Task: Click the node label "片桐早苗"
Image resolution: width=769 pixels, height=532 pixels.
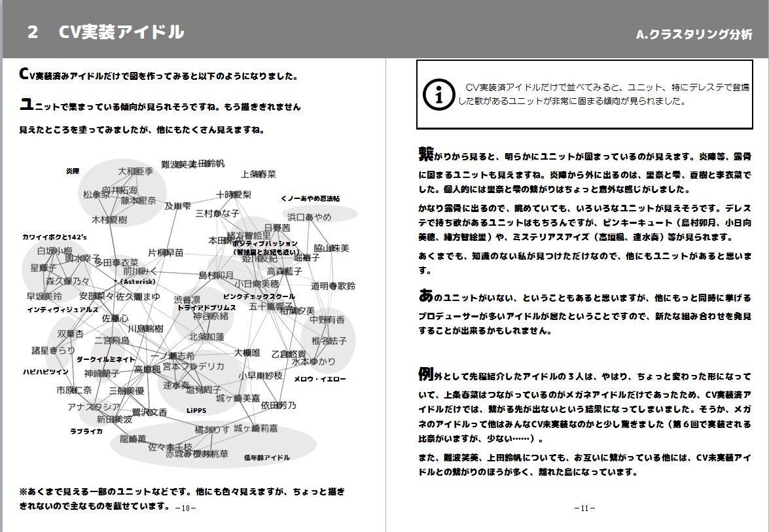Action: coord(166,253)
